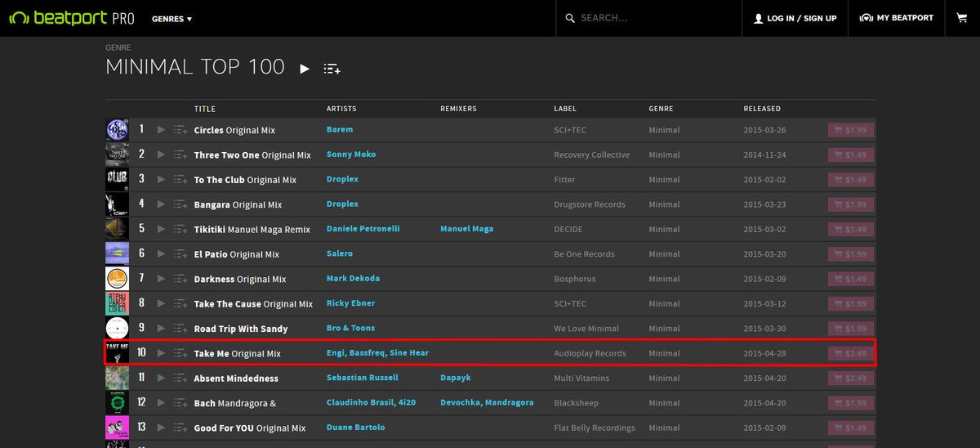Add Bangara to queue
Image resolution: width=980 pixels, height=448 pixels.
(x=180, y=204)
